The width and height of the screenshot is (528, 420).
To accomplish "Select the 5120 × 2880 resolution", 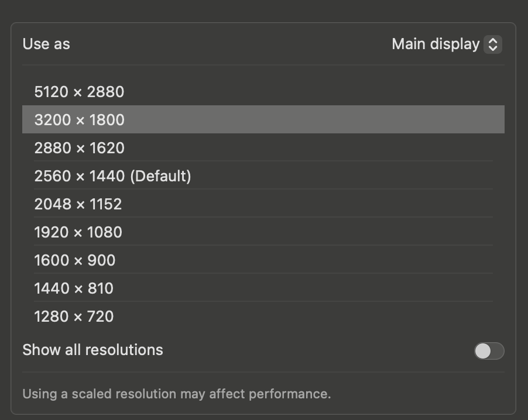I will pos(78,92).
